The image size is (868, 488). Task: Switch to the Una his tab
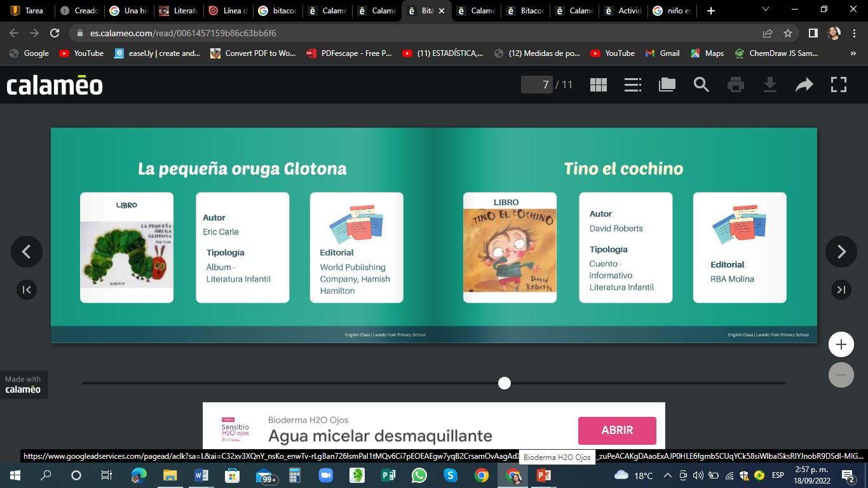point(128,11)
